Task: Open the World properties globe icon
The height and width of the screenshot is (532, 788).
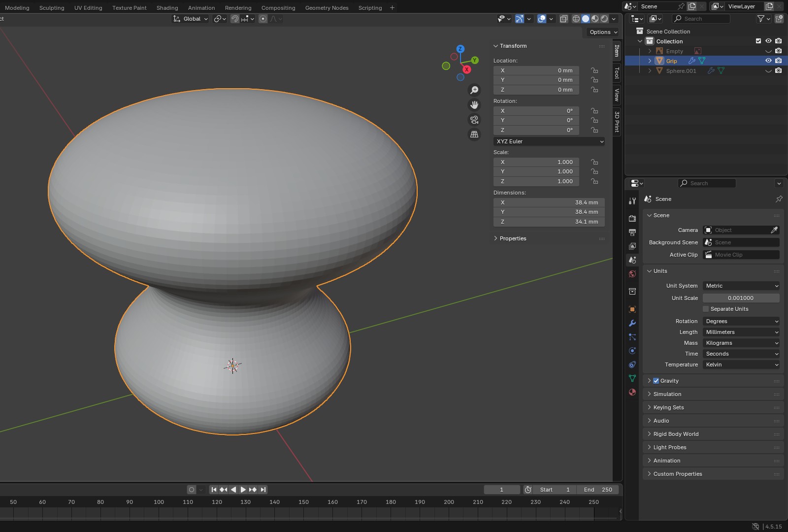Action: (x=632, y=274)
